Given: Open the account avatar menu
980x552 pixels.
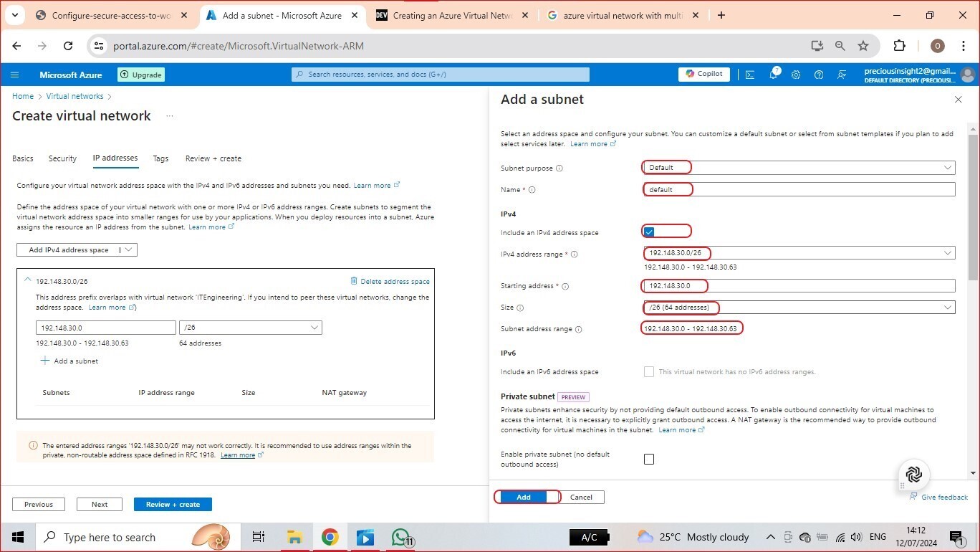Looking at the screenshot, I should click(x=969, y=75).
